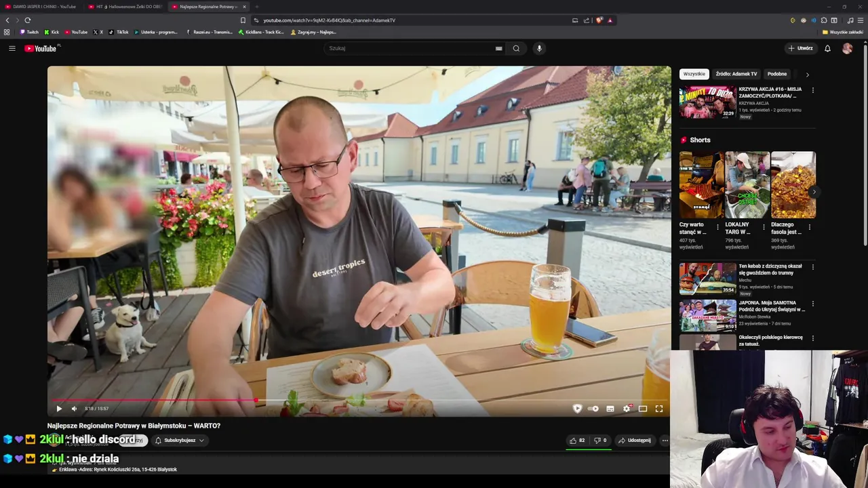Viewport: 868px width, 488px height.
Task: Open Brave Rewards triangle icon
Action: tap(610, 20)
